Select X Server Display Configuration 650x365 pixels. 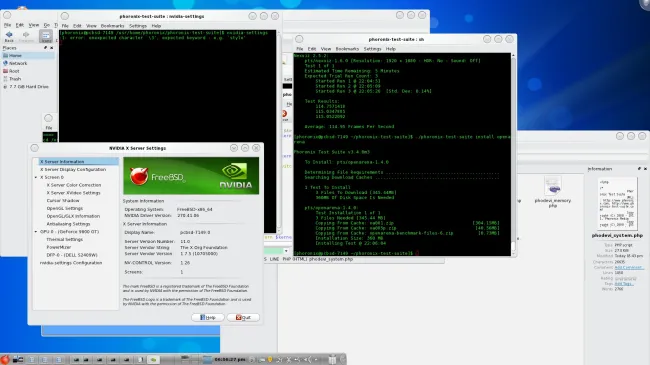pyautogui.click(x=73, y=170)
